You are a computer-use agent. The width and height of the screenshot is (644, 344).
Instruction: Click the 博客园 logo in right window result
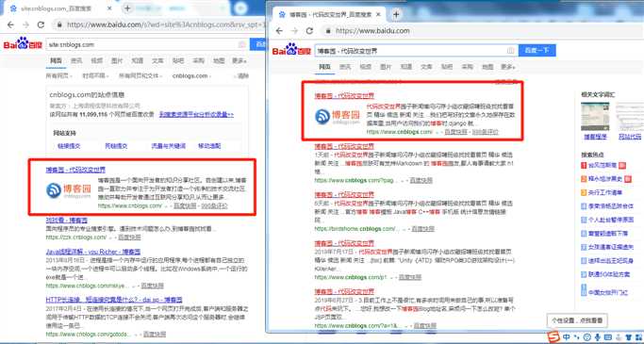pyautogui.click(x=338, y=117)
